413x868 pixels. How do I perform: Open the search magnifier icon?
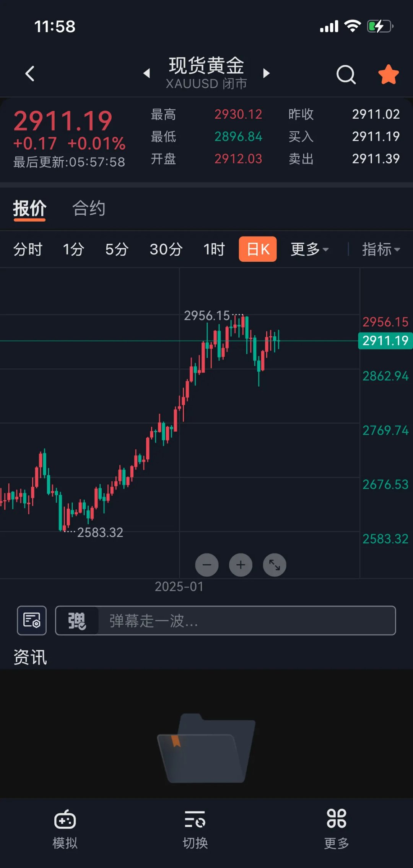click(x=346, y=74)
